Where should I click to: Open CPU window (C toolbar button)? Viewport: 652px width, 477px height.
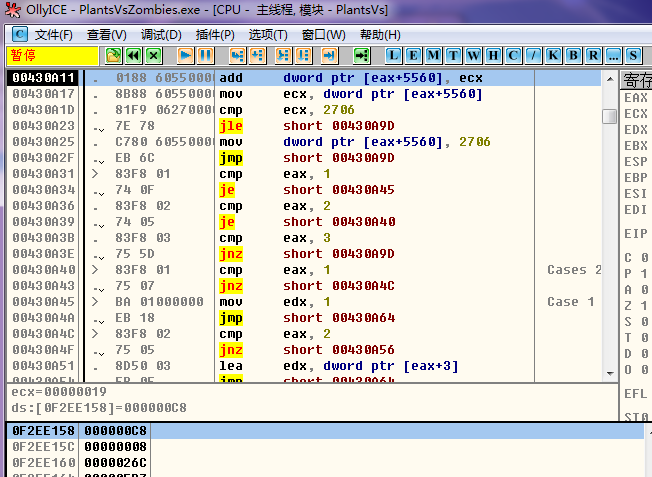513,55
